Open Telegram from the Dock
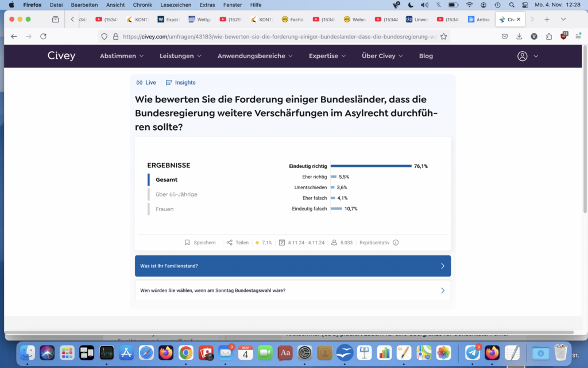Viewport: 588px width, 368px height. pyautogui.click(x=473, y=352)
